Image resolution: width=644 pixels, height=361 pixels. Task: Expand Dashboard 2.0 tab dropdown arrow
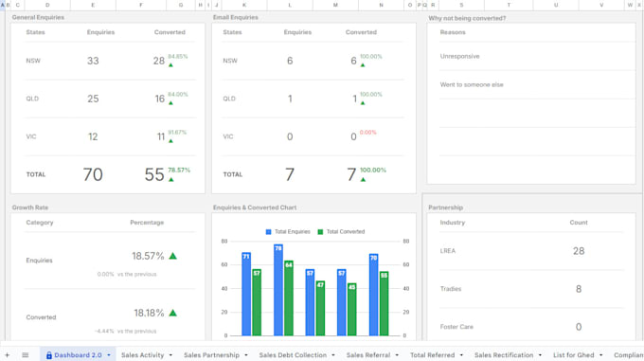(109, 355)
